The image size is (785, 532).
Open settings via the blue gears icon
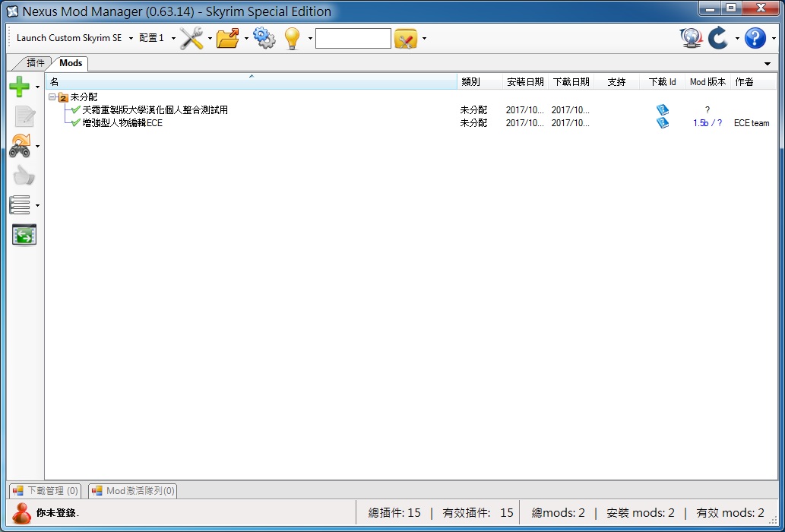pyautogui.click(x=264, y=38)
